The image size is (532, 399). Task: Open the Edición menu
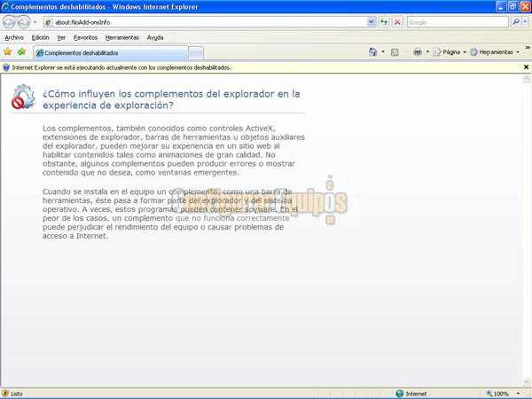(41, 37)
